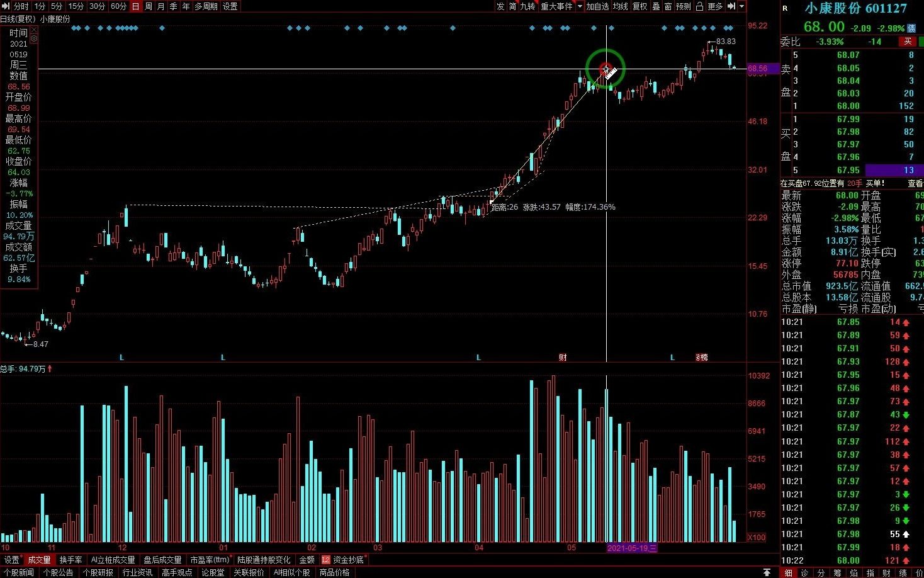Select 陆股通持股变化 indicator tab
The height and width of the screenshot is (578, 924).
(x=264, y=560)
